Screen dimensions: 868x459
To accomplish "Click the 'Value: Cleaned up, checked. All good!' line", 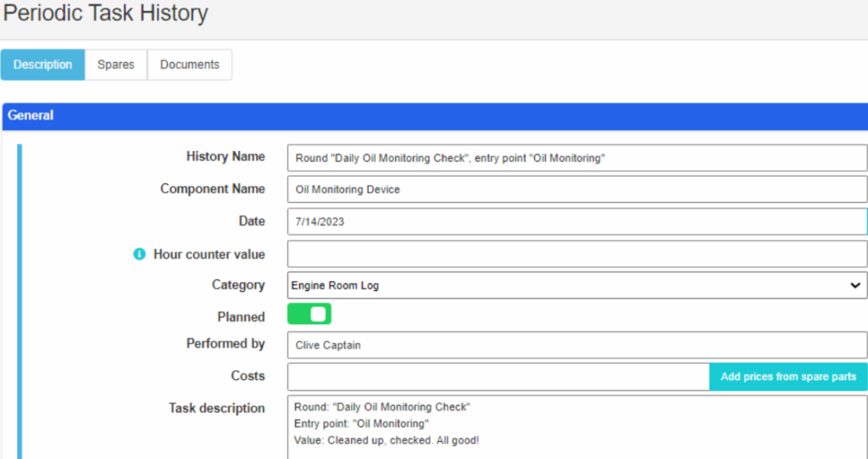I will [x=387, y=440].
